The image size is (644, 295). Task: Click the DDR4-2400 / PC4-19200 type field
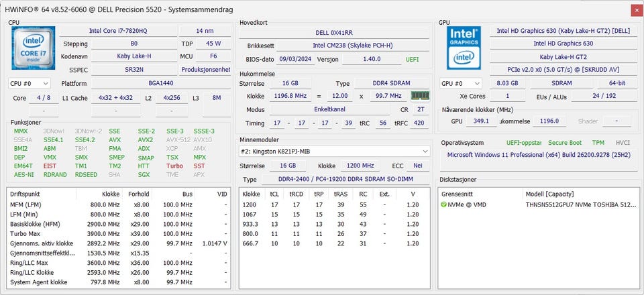pyautogui.click(x=345, y=179)
